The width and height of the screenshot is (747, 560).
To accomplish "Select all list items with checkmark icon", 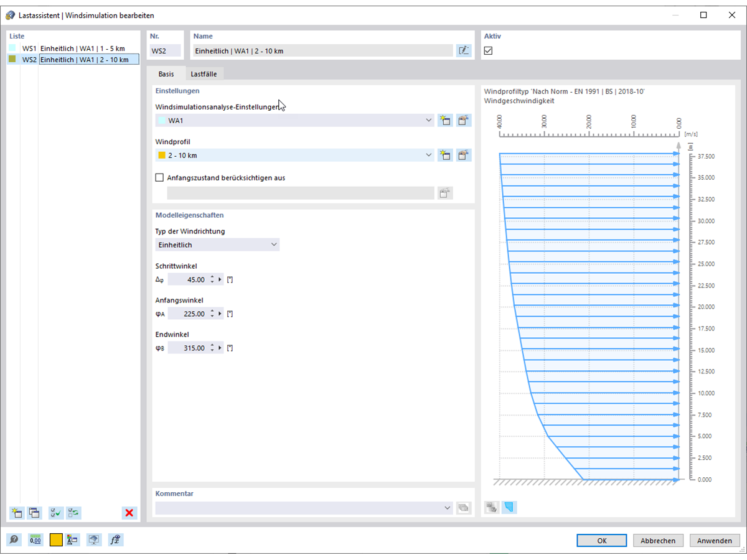I will 56,513.
